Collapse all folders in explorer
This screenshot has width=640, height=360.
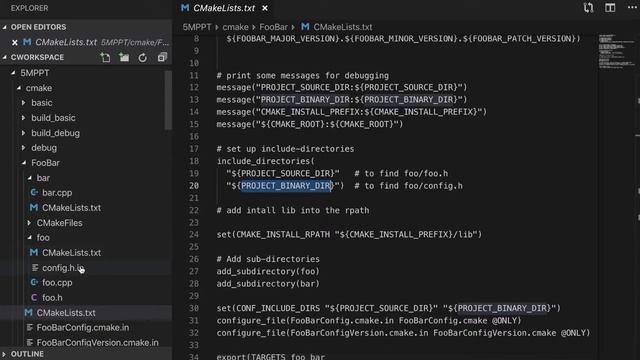(x=162, y=58)
